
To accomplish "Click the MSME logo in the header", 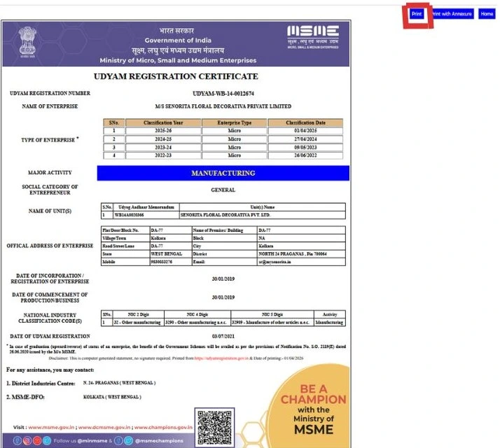I will (313, 37).
